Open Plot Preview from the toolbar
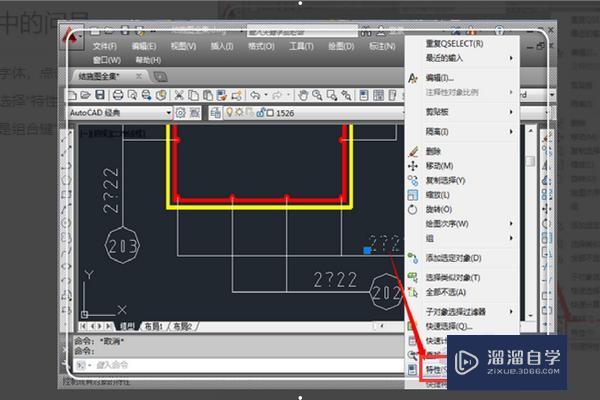600x400 pixels. [132, 95]
